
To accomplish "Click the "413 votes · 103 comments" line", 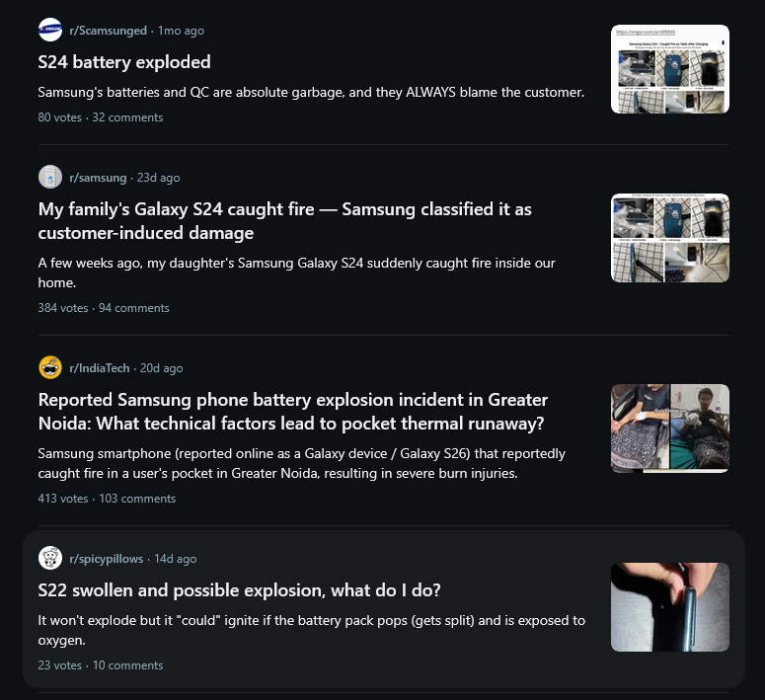I will click(107, 499).
